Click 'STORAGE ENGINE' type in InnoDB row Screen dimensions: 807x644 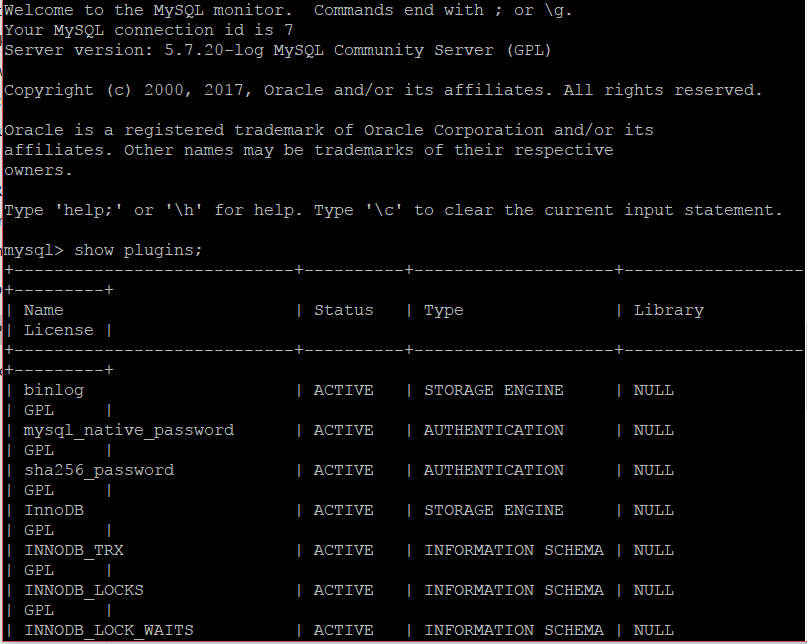point(494,510)
